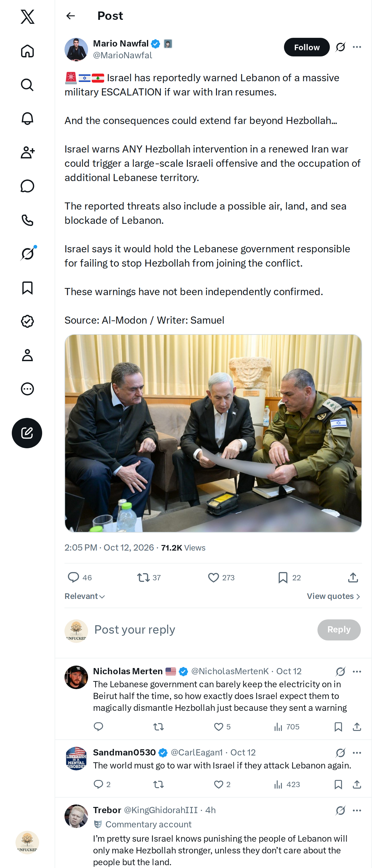372x868 pixels.
Task: Like the main post with 273 likes
Action: click(x=221, y=578)
